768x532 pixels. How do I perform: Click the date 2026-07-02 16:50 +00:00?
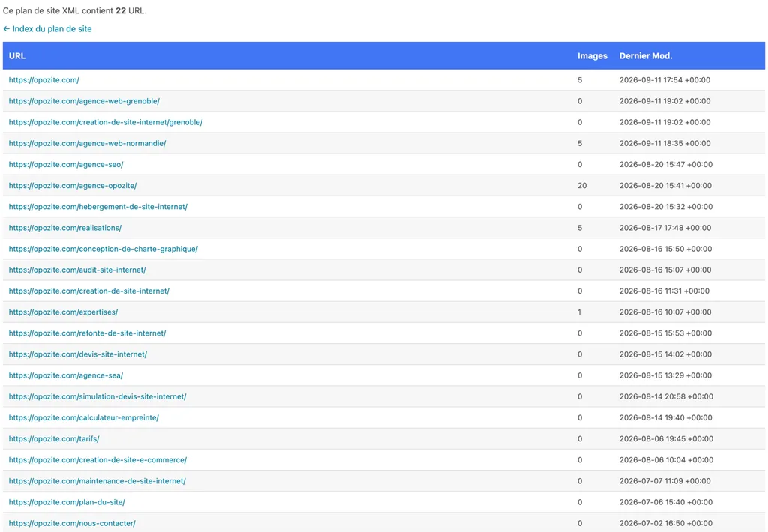(x=666, y=522)
